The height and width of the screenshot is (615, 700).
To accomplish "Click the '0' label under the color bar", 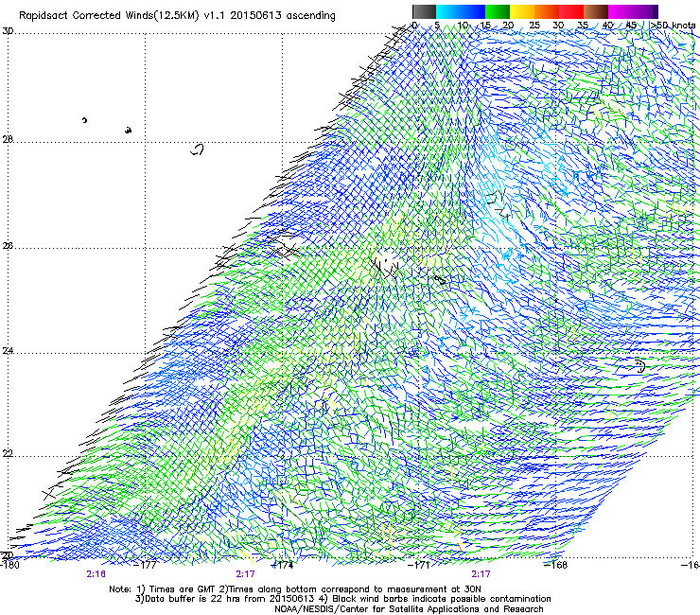I will 414,26.
